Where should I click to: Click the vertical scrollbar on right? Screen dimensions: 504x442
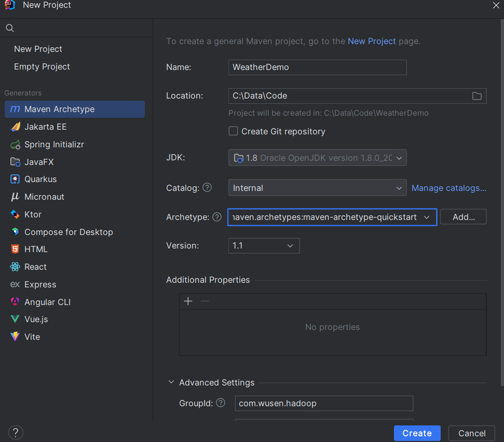click(x=502, y=202)
